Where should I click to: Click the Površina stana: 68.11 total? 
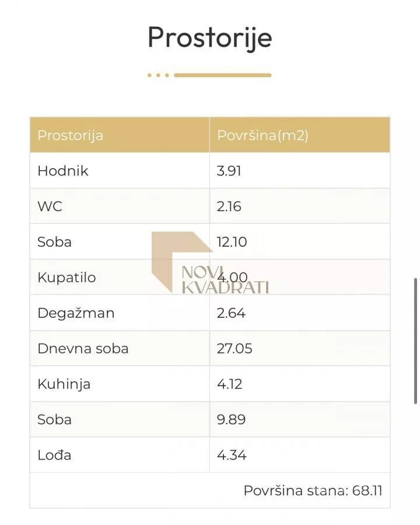click(x=313, y=491)
